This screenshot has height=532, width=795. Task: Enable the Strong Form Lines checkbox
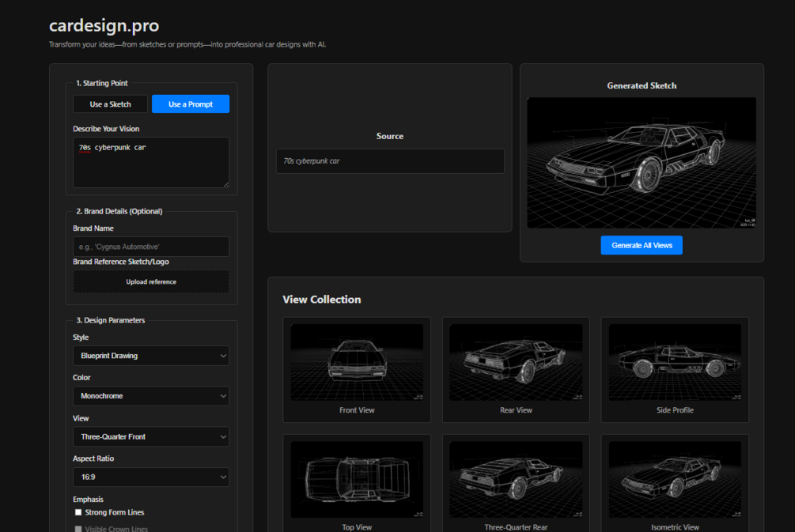(78, 512)
